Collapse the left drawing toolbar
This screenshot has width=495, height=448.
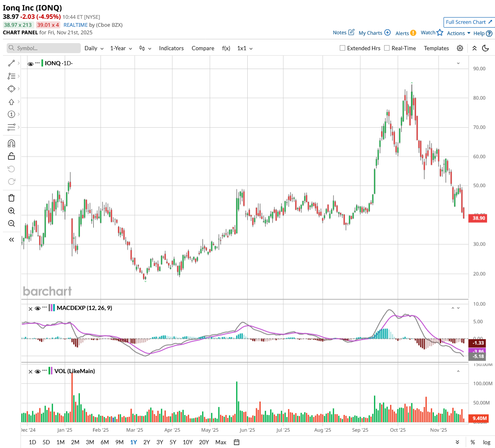[11, 240]
